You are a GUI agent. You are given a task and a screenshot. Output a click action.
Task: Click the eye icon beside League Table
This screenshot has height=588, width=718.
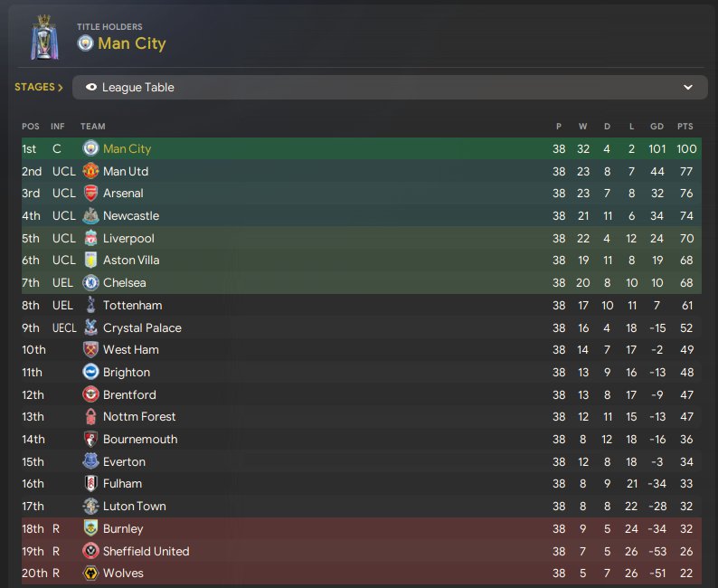click(91, 87)
